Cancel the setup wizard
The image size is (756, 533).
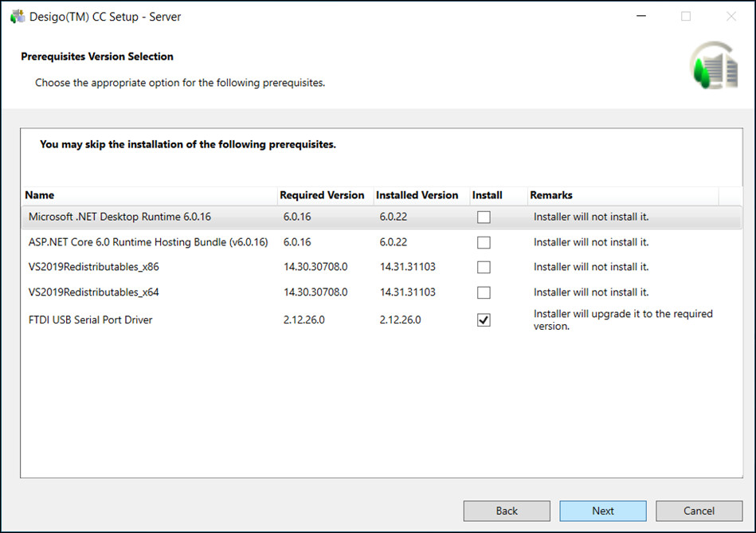[x=699, y=511]
